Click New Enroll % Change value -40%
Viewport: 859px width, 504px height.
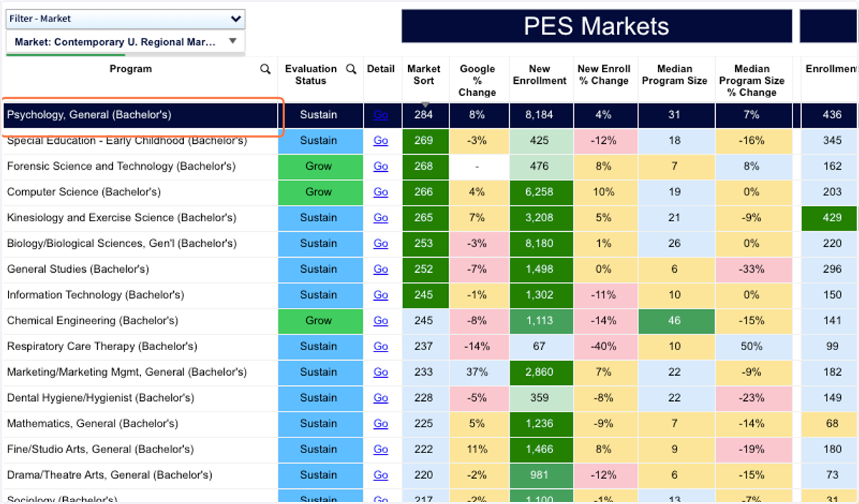[x=604, y=346]
